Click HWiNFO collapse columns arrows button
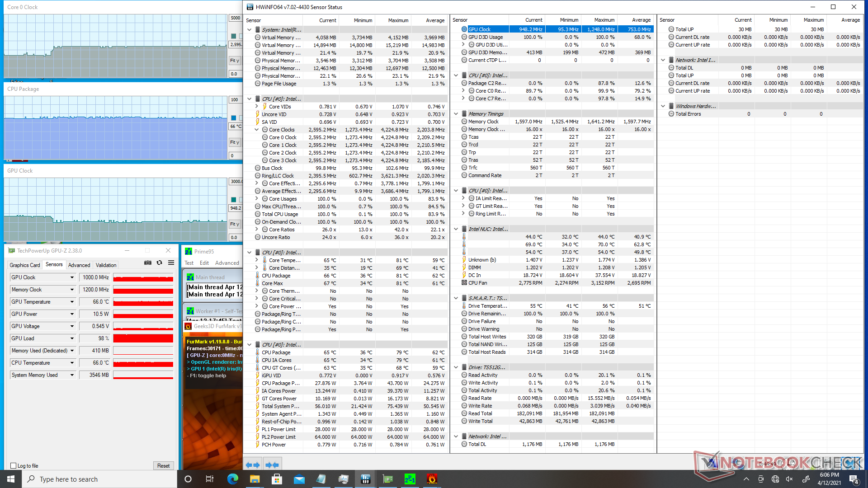This screenshot has width=868, height=488. click(x=272, y=465)
